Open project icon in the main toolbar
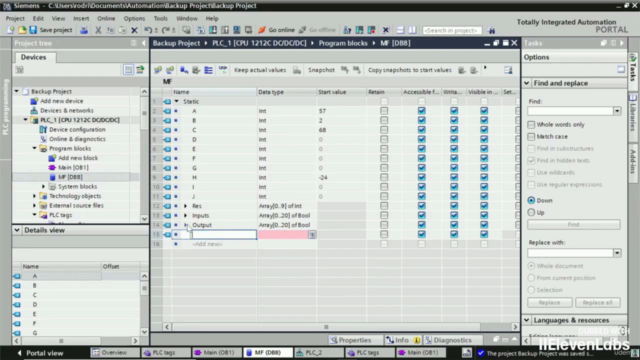This screenshot has height=360, width=640. click(x=22, y=30)
